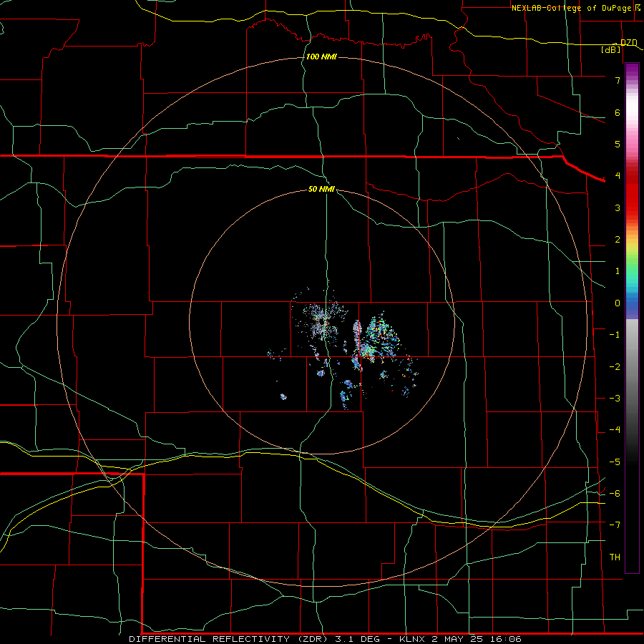Image resolution: width=644 pixels, height=644 pixels.
Task: Click the 50 NMI range ring label
Action: 321,189
